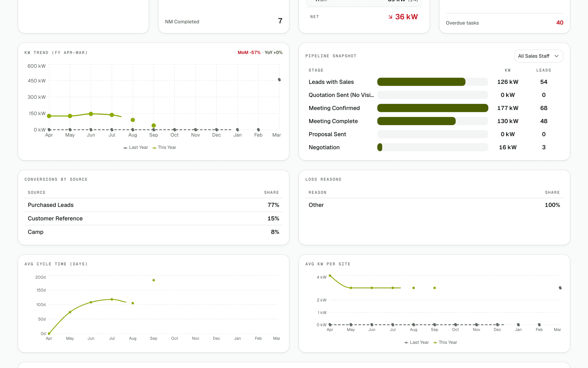The image size is (588, 368).
Task: Select the Negotiation stage label
Action: coord(324,147)
